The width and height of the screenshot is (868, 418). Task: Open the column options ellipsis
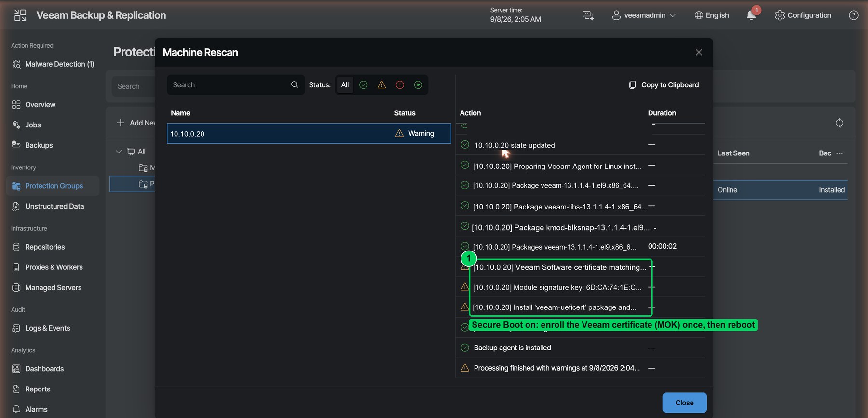(x=840, y=153)
